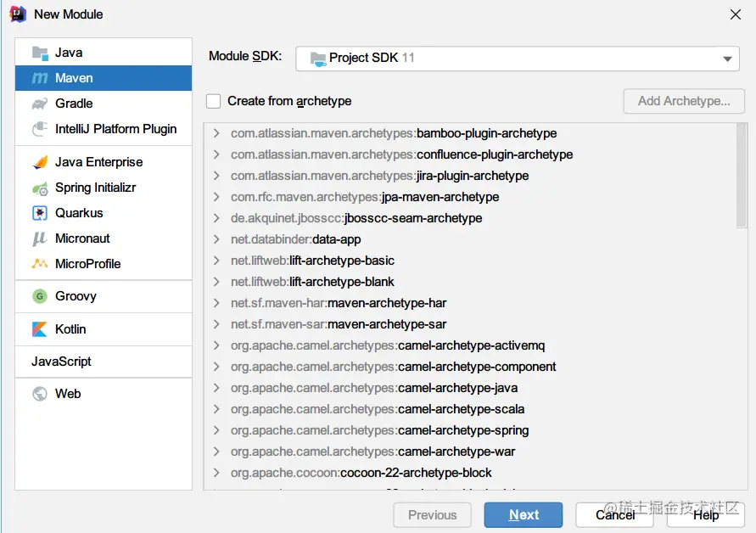Select camel-archetype-spring row text

click(x=379, y=430)
